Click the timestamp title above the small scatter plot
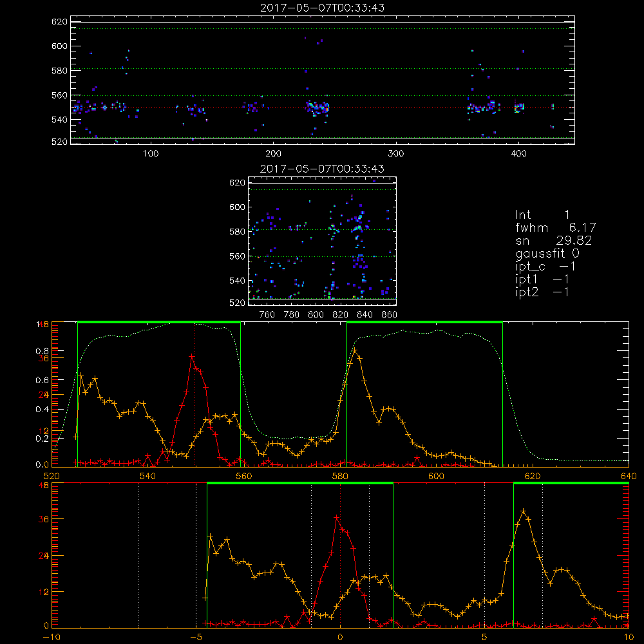Viewport: 644px width, 644px height. click(x=323, y=169)
